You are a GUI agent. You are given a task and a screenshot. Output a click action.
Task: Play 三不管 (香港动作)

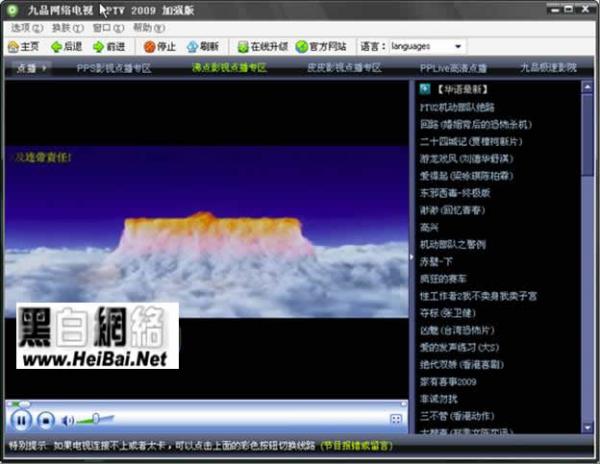457,416
